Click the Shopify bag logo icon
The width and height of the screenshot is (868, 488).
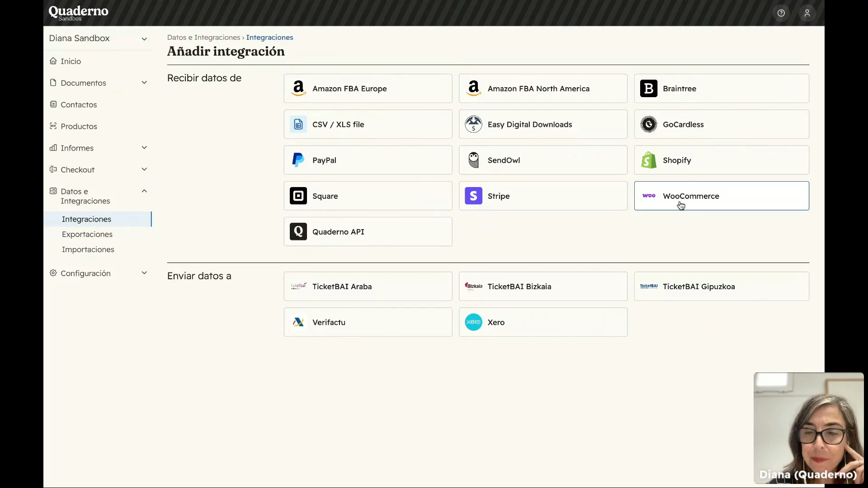(649, 160)
